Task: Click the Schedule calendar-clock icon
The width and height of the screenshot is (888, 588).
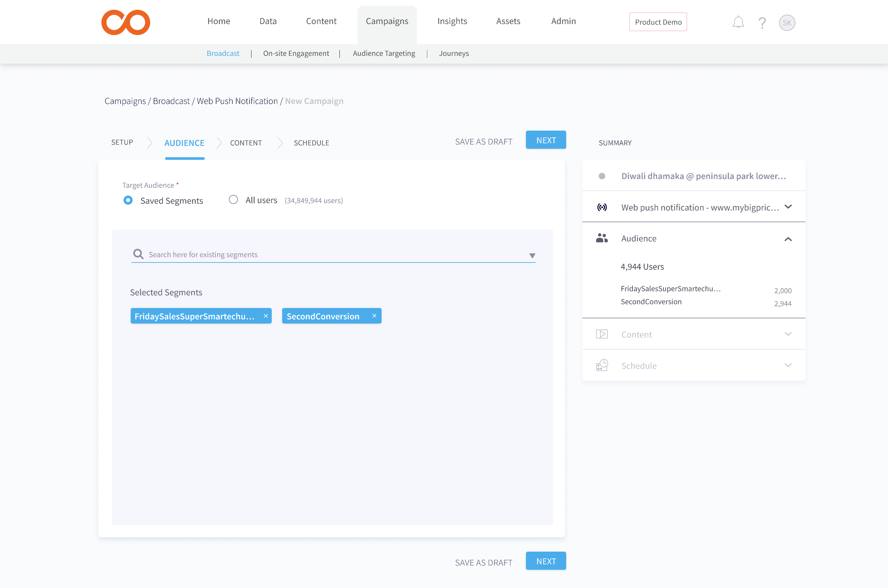Action: pos(602,365)
